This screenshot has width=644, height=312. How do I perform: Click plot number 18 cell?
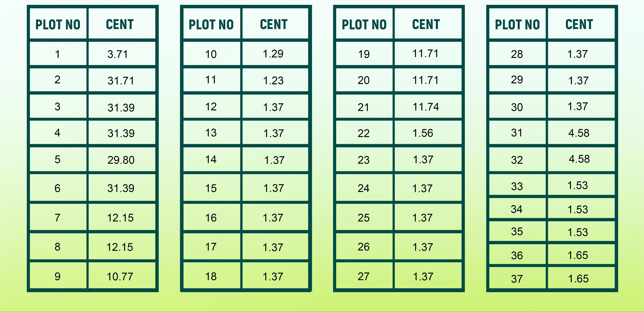tap(211, 276)
